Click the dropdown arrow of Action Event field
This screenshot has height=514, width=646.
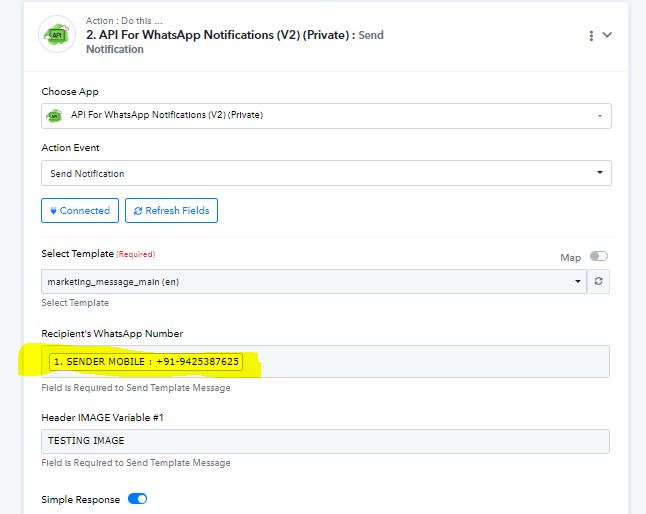[x=600, y=173]
